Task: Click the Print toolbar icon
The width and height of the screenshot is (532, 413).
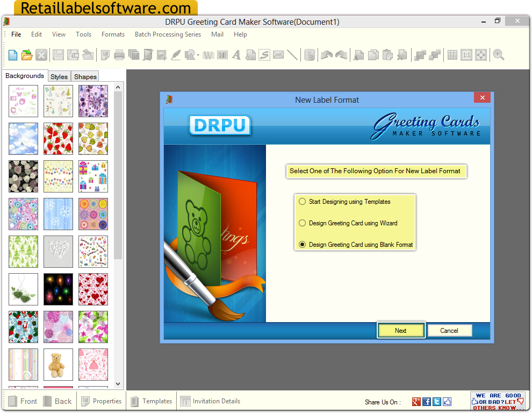Action: click(119, 55)
